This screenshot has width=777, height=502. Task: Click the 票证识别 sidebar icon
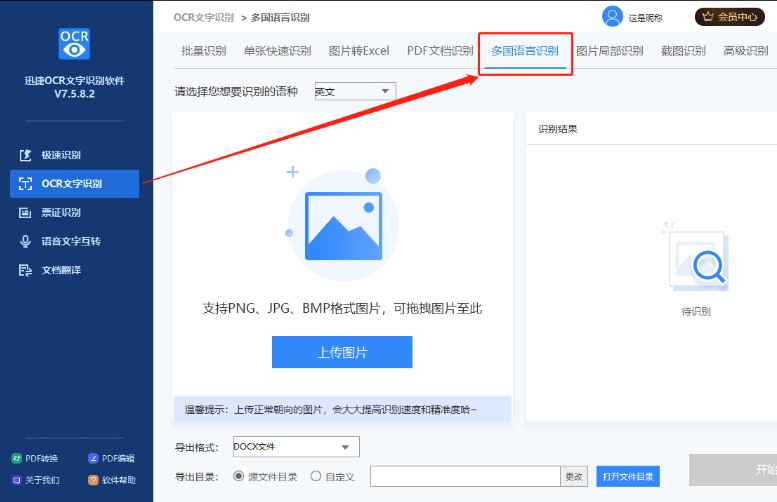coord(25,213)
